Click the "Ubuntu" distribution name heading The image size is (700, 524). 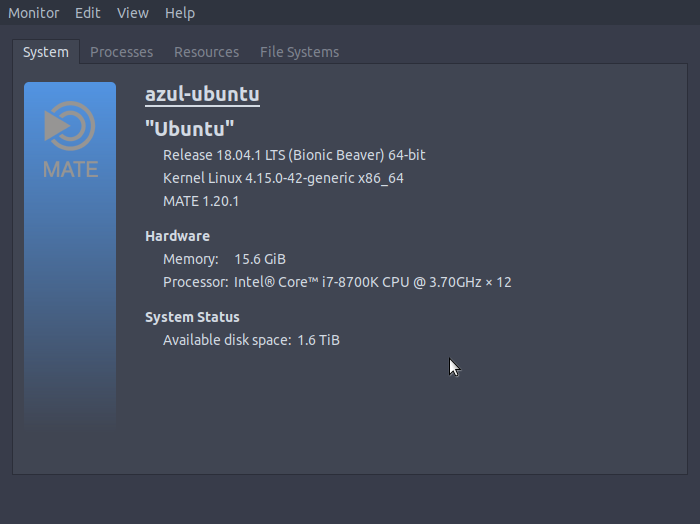pos(190,128)
